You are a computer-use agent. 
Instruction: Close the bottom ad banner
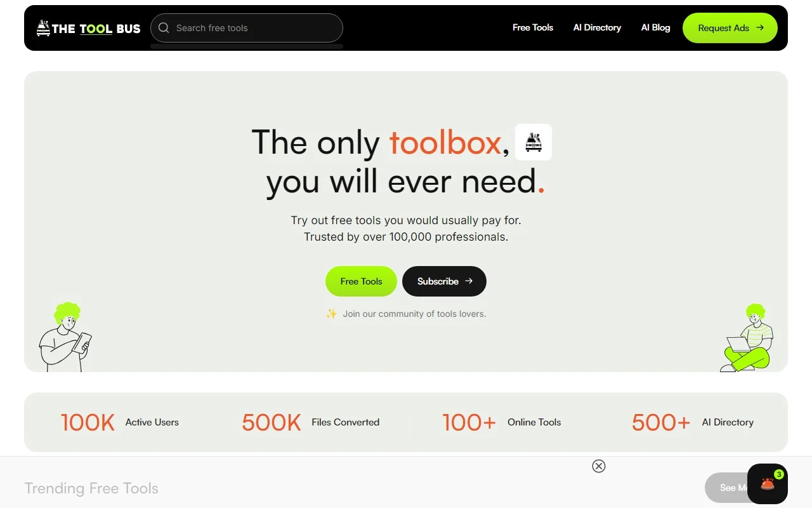click(x=599, y=466)
